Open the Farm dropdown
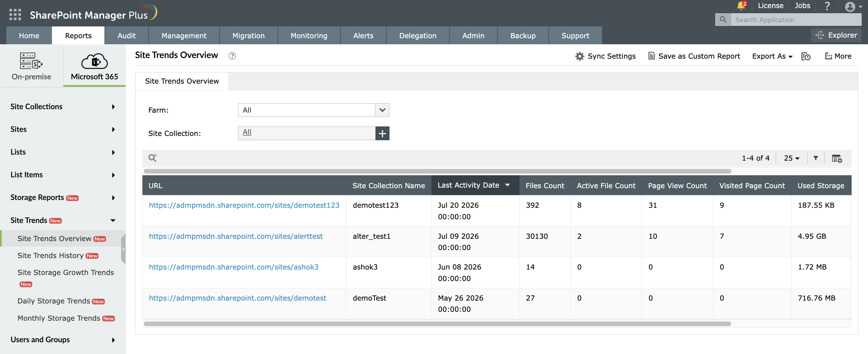 [313, 110]
